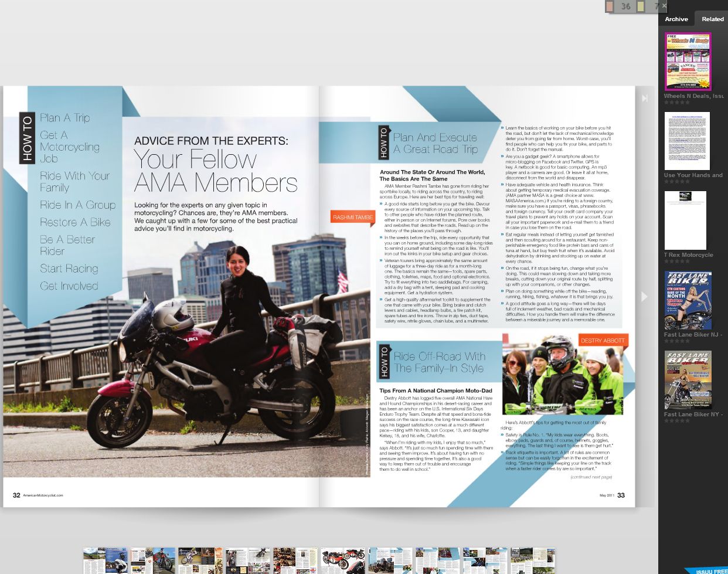Select red motorcycles spread thumbnail in strip
Image resolution: width=728 pixels, height=574 pixels.
pyautogui.click(x=343, y=561)
